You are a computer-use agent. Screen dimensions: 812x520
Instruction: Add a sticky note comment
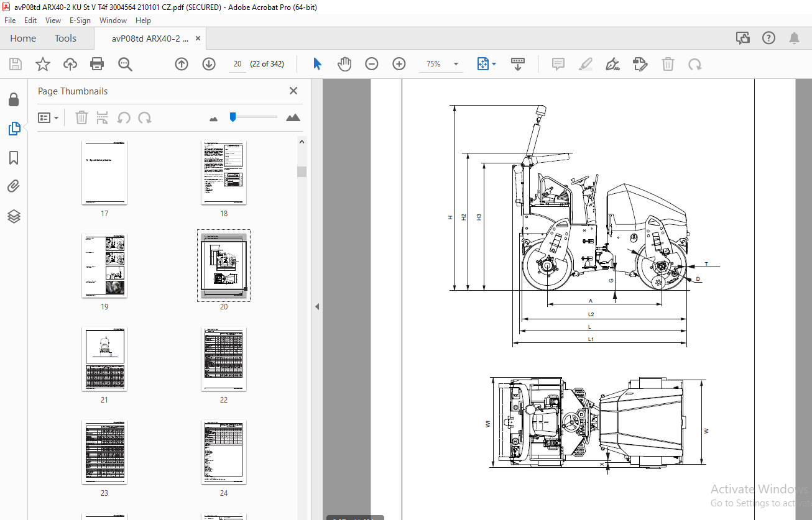pos(558,64)
